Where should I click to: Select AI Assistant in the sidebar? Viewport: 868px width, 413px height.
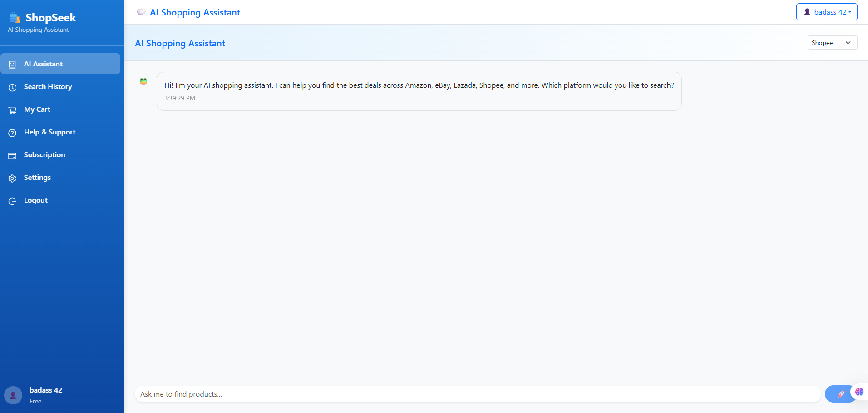(44, 64)
